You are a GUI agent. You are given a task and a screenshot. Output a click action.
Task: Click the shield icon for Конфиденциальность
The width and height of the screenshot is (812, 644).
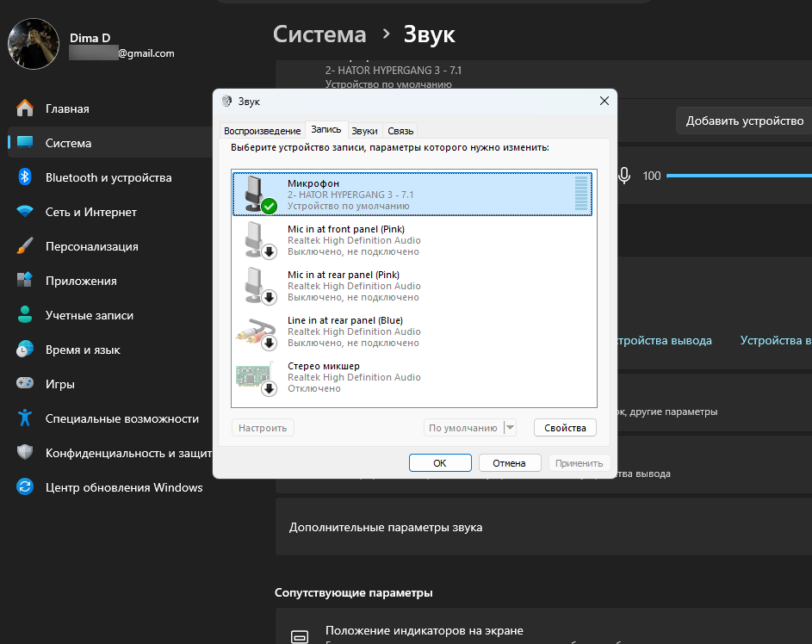click(x=25, y=453)
